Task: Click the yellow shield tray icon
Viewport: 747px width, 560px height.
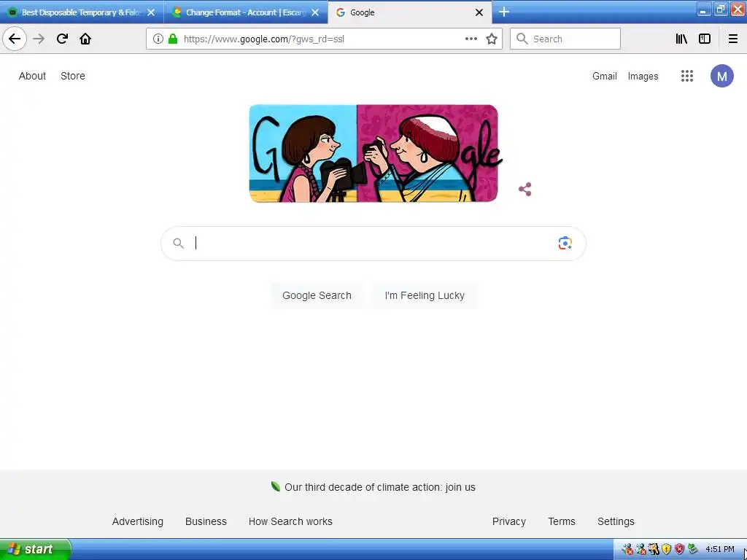Action: click(x=666, y=549)
